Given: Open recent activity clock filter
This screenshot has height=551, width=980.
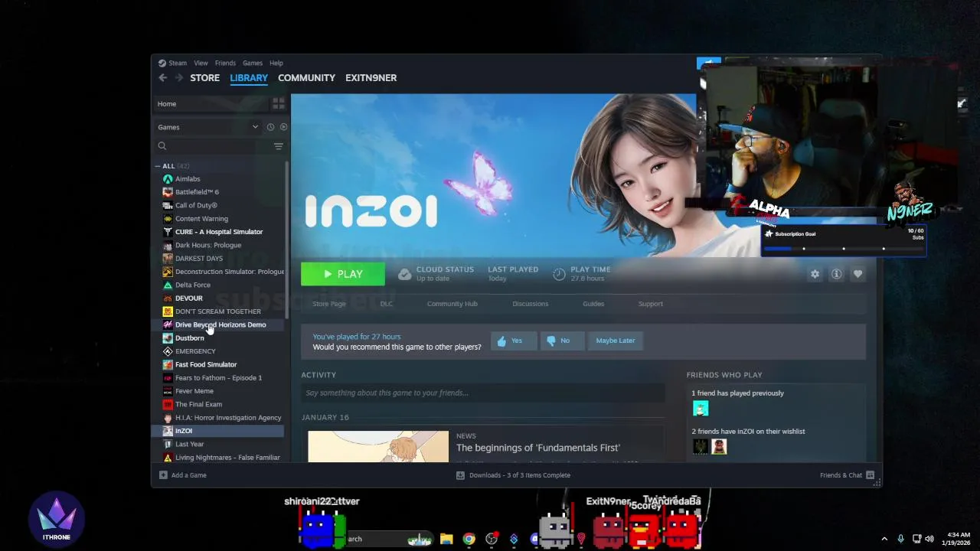Looking at the screenshot, I should (x=270, y=127).
